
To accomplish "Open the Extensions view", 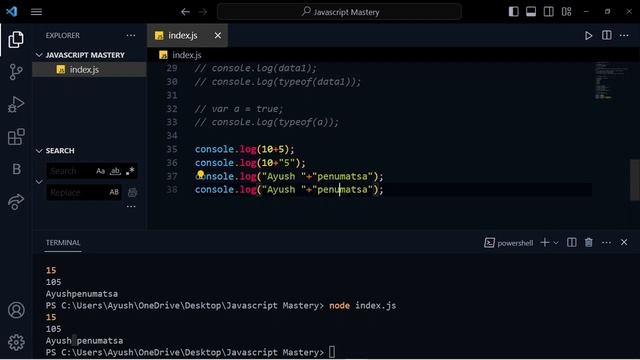I will pos(16,137).
